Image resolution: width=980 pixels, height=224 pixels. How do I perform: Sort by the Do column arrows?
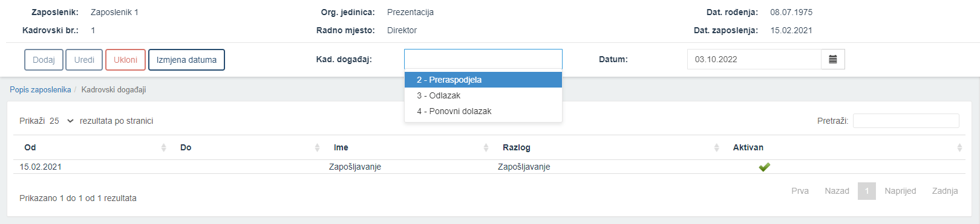coord(317,147)
